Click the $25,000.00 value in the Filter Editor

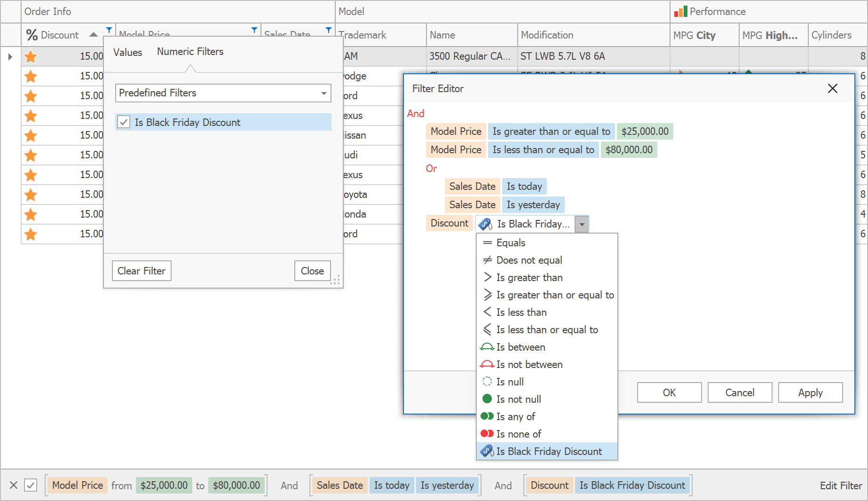click(x=645, y=132)
